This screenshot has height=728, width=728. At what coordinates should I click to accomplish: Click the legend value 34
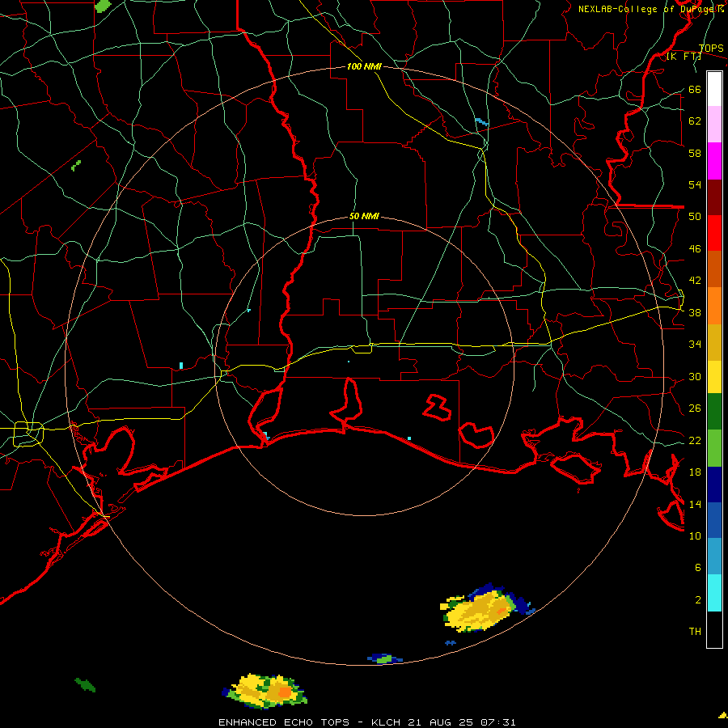coord(695,344)
